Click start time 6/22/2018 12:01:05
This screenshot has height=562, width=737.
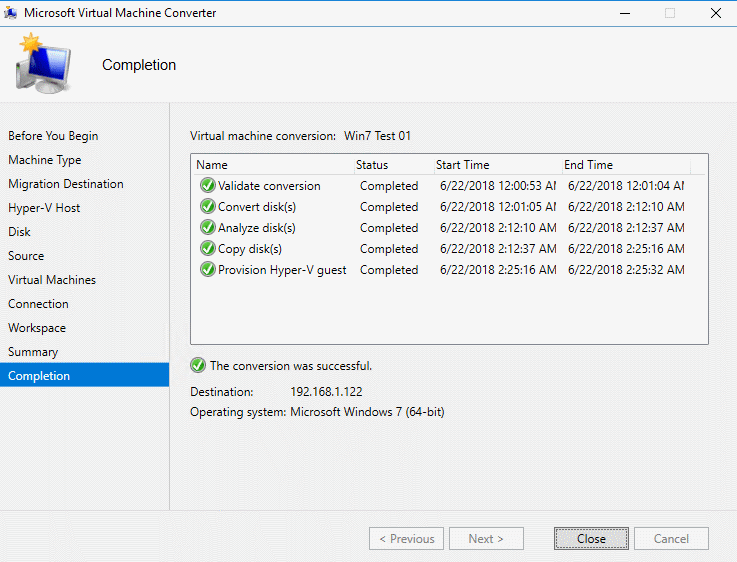pos(498,207)
